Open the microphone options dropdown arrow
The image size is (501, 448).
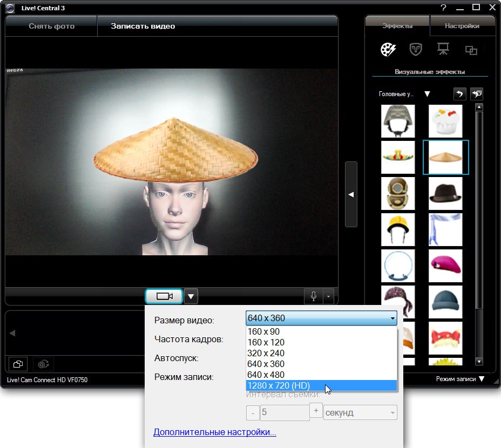point(328,296)
